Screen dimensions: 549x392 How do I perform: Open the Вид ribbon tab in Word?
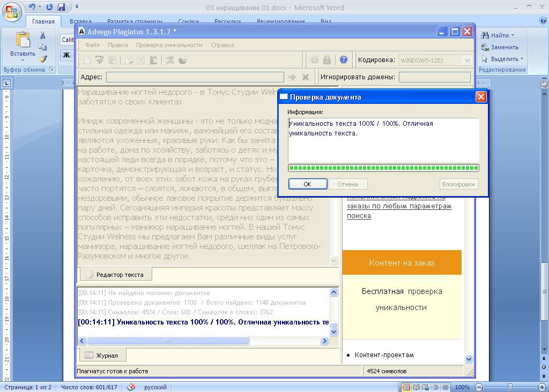[x=325, y=21]
